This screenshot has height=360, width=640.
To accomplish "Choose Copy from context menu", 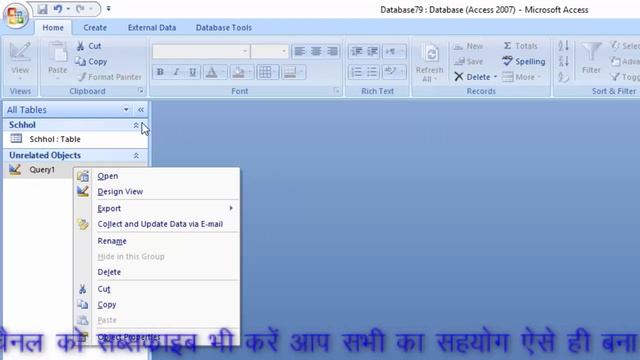I will 157,305.
